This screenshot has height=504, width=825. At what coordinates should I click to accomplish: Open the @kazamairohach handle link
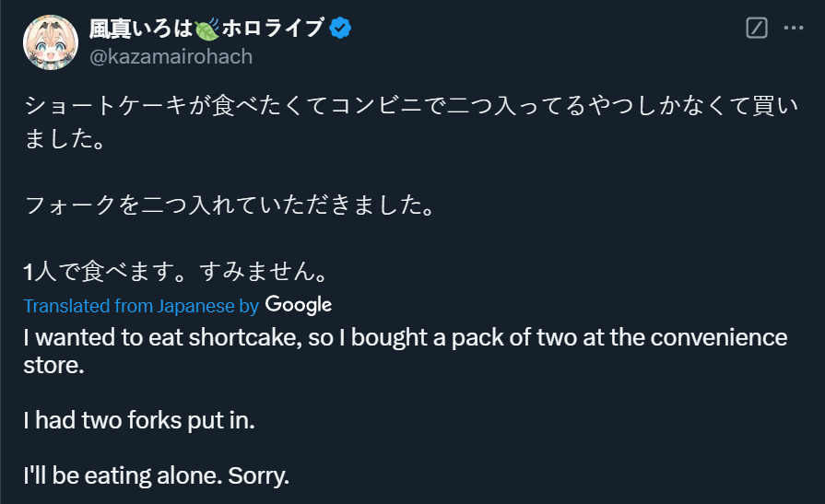(170, 56)
